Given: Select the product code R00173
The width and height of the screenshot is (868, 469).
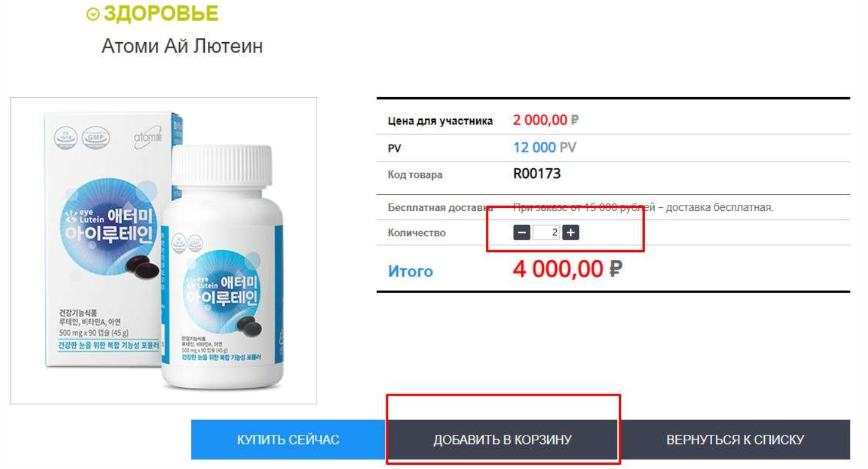Looking at the screenshot, I should (x=537, y=174).
